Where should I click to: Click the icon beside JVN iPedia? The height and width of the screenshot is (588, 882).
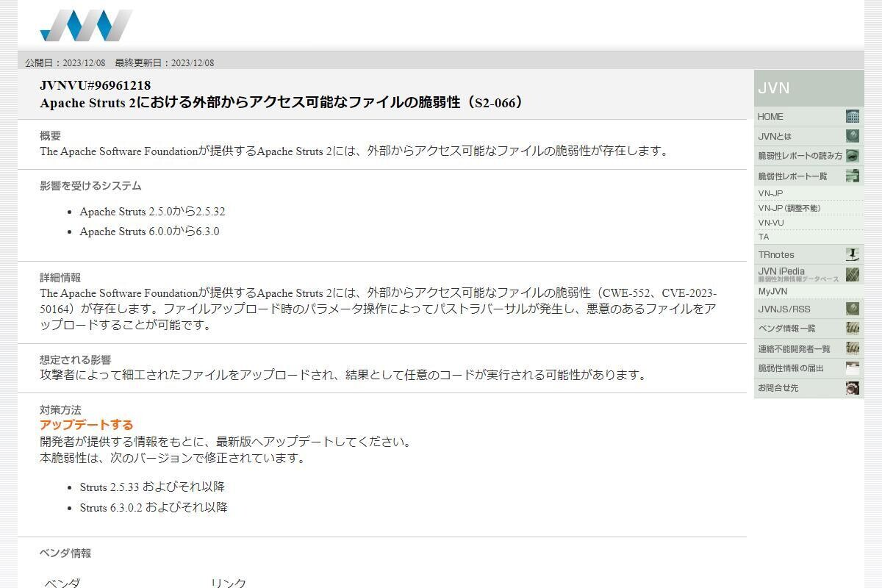point(853,274)
